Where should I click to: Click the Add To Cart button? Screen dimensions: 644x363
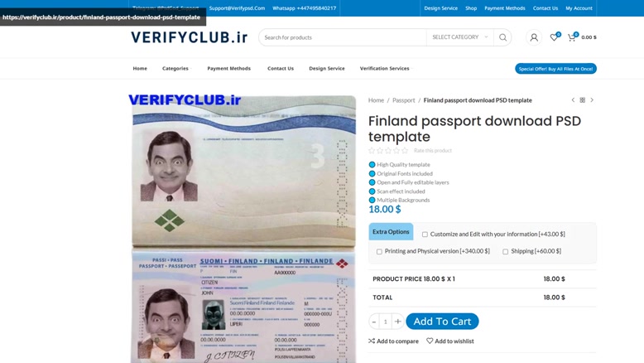point(442,322)
